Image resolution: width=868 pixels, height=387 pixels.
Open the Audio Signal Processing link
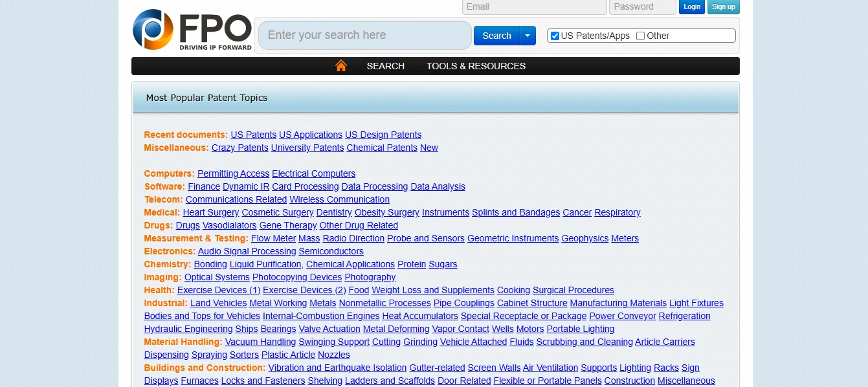coord(247,251)
